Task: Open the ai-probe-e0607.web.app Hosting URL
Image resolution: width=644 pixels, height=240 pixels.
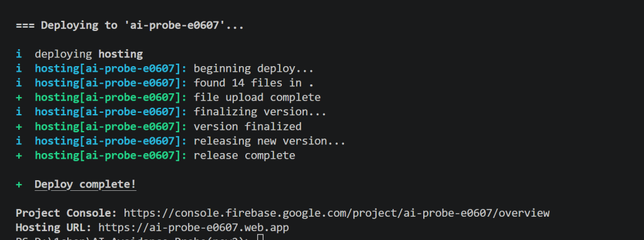Action: point(194,227)
